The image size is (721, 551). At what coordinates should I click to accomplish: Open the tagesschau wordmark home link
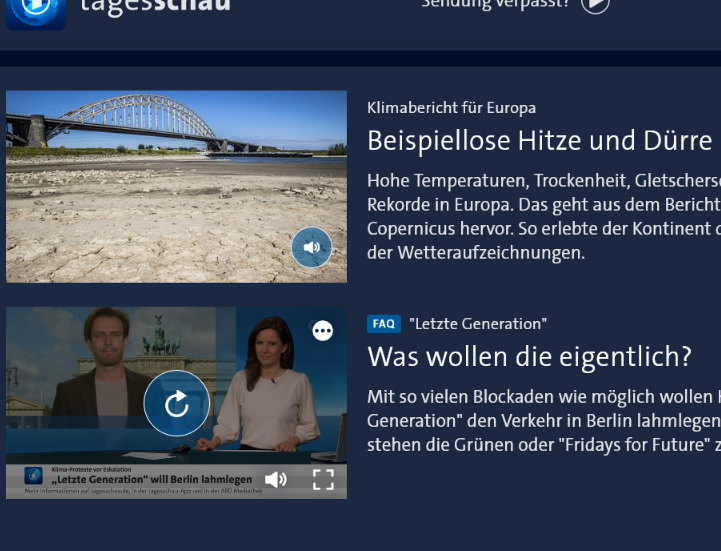click(155, 6)
